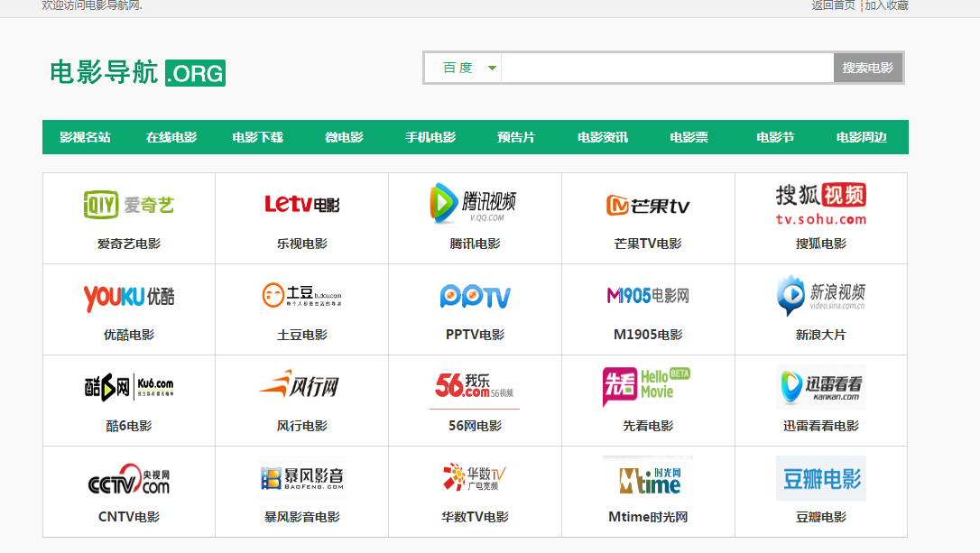980x553 pixels.
Task: Open the 电影票 nav tab
Action: click(689, 137)
